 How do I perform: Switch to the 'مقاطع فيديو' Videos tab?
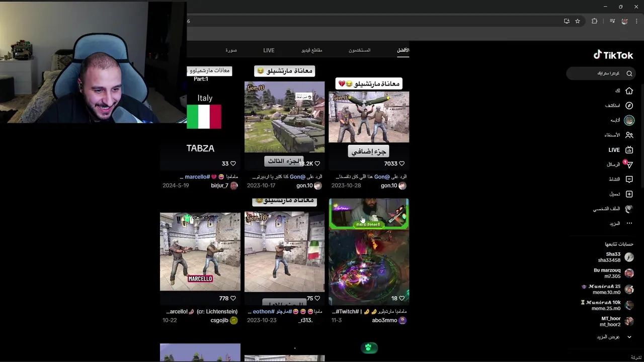pyautogui.click(x=311, y=50)
